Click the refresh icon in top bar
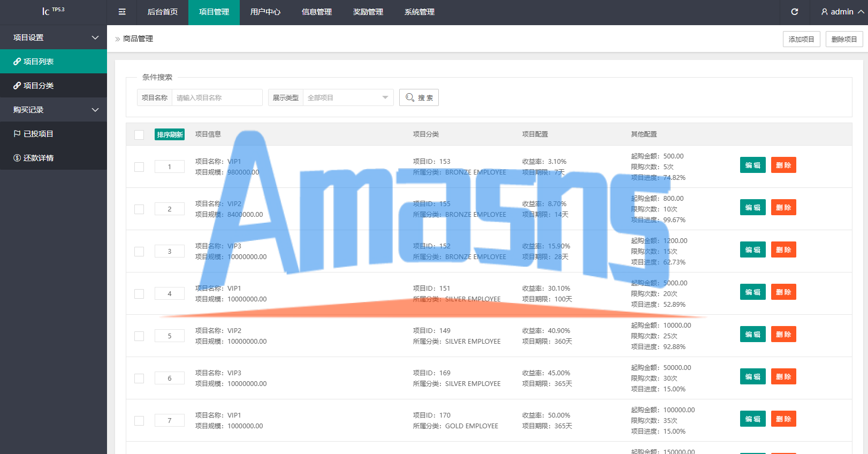Screen dimensions: 868x454 click(x=795, y=12)
